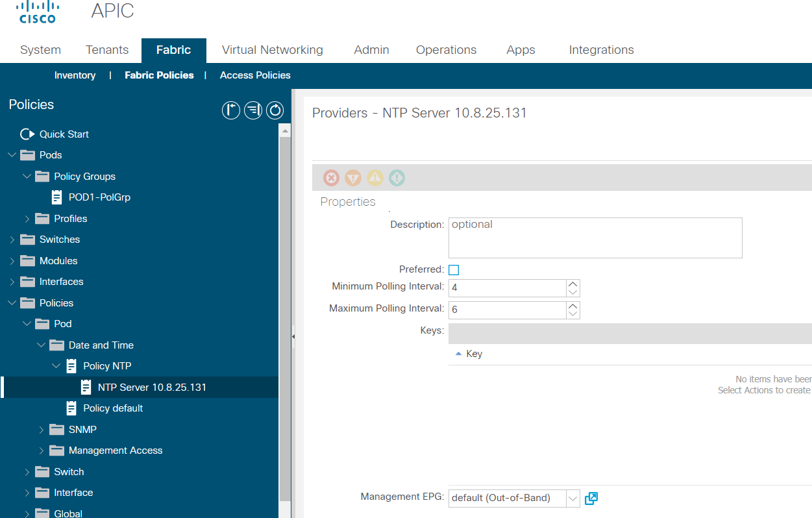Expand the Switches tree node
This screenshot has width=812, height=518.
coord(12,240)
